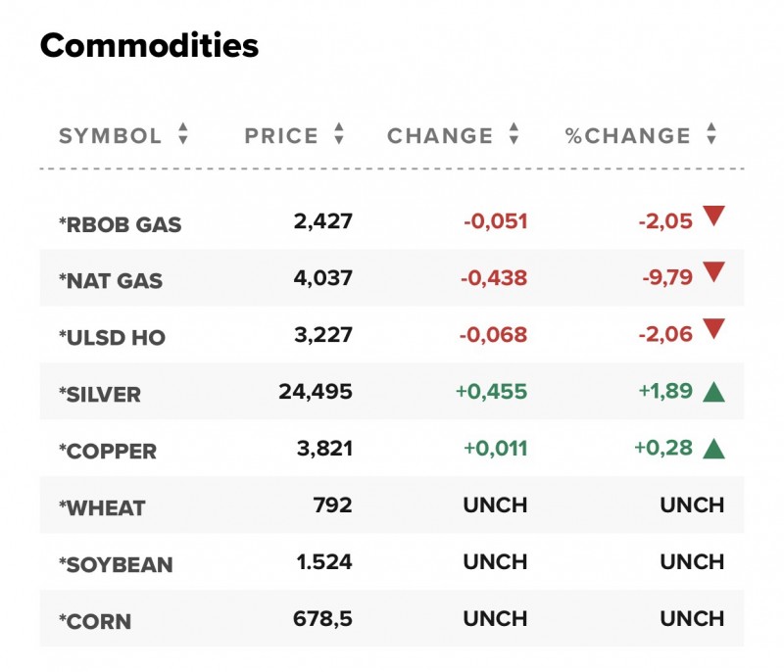Select the *ULSD HO commodity
Viewport: 784px width, 672px height.
112,338
